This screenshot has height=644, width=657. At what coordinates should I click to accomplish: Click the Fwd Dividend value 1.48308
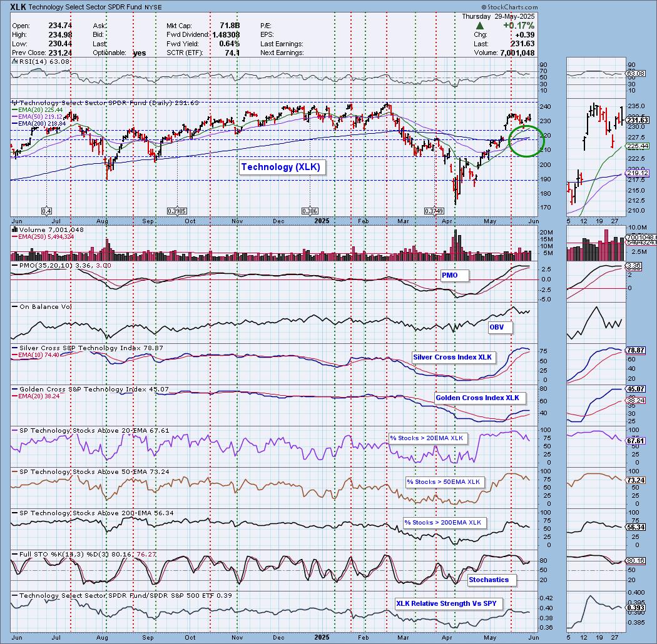click(226, 35)
